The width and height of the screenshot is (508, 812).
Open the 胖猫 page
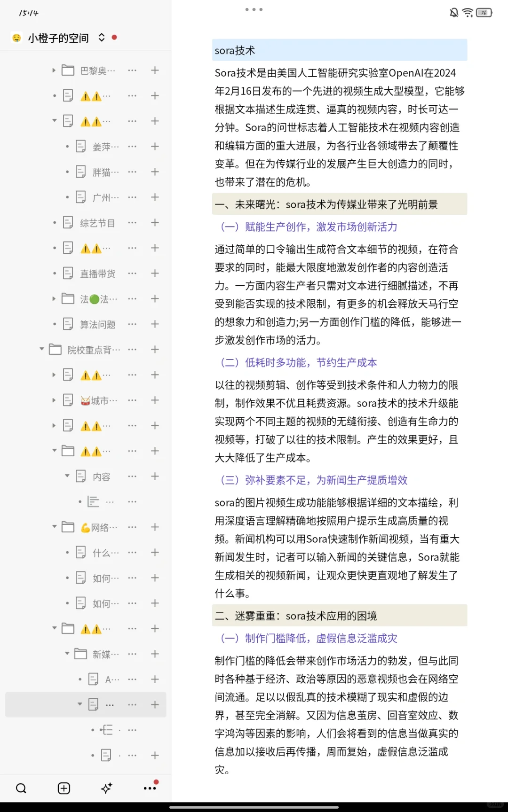point(105,172)
